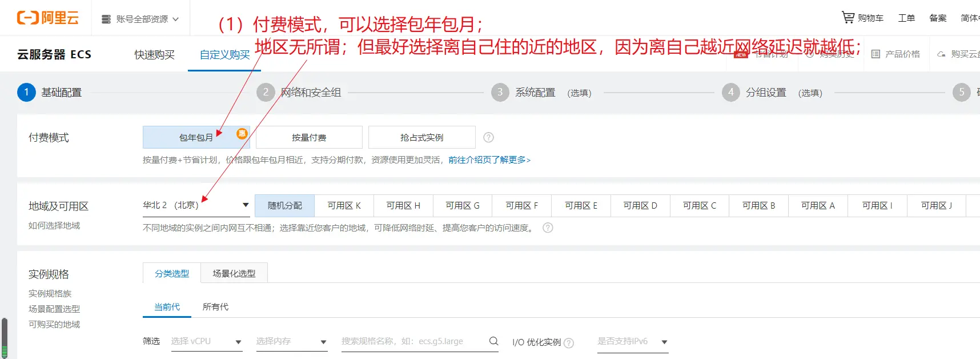Click help icon after region description text
The image size is (980, 359).
pos(548,228)
